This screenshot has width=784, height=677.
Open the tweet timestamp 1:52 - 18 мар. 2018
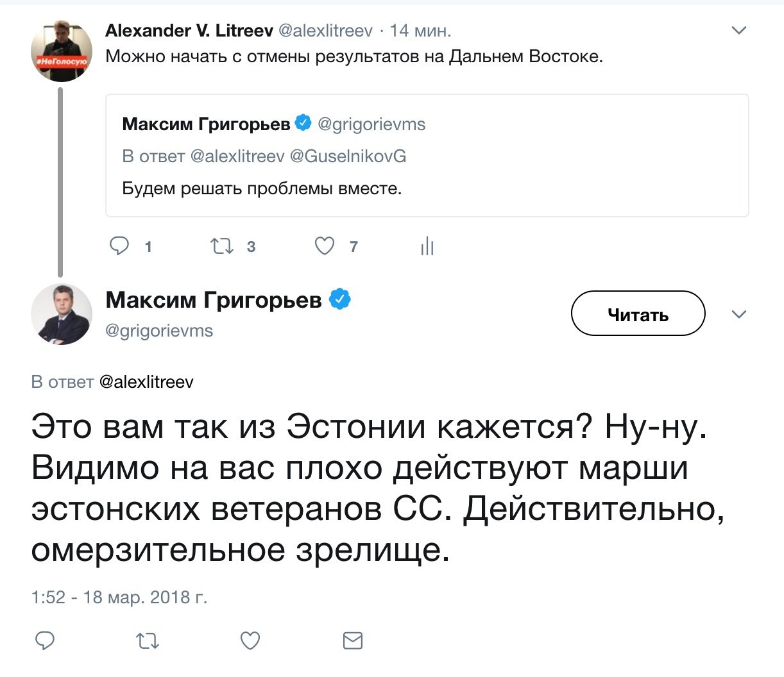click(x=119, y=598)
